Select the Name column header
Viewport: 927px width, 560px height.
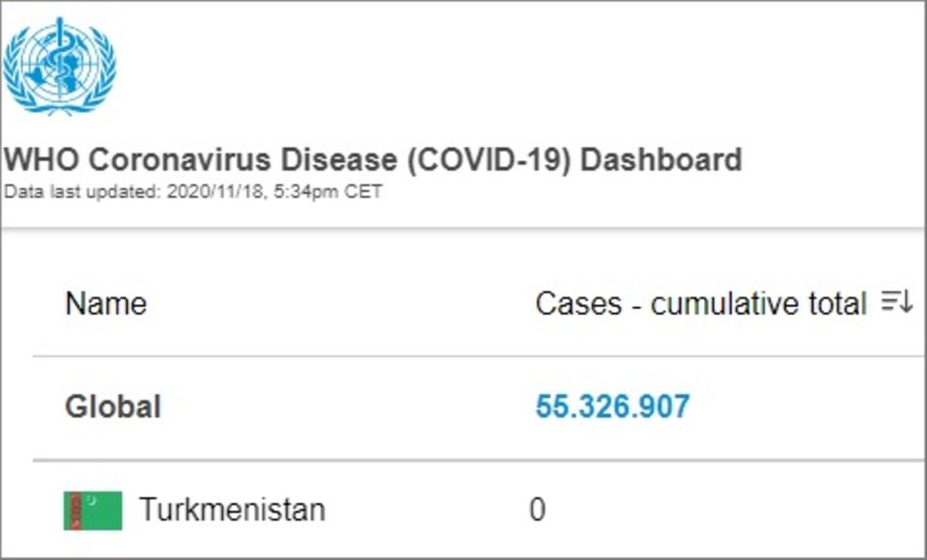[106, 304]
